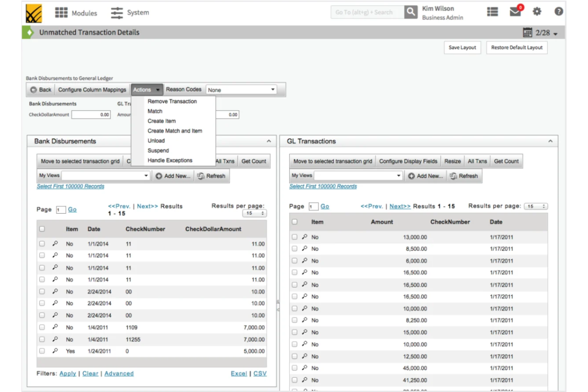Click the Select First 100000 Records link
This screenshot has width=588, height=392.
tap(70, 186)
